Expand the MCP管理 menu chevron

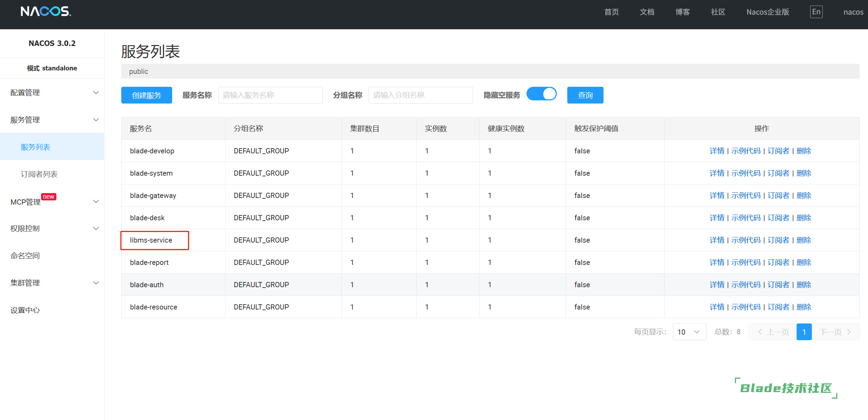click(x=96, y=201)
